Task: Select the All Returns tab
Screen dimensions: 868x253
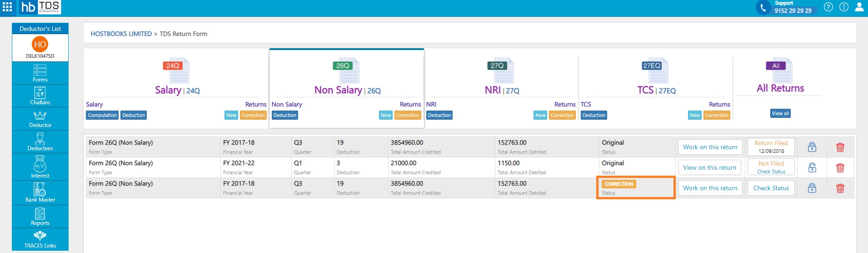Action: 780,88
